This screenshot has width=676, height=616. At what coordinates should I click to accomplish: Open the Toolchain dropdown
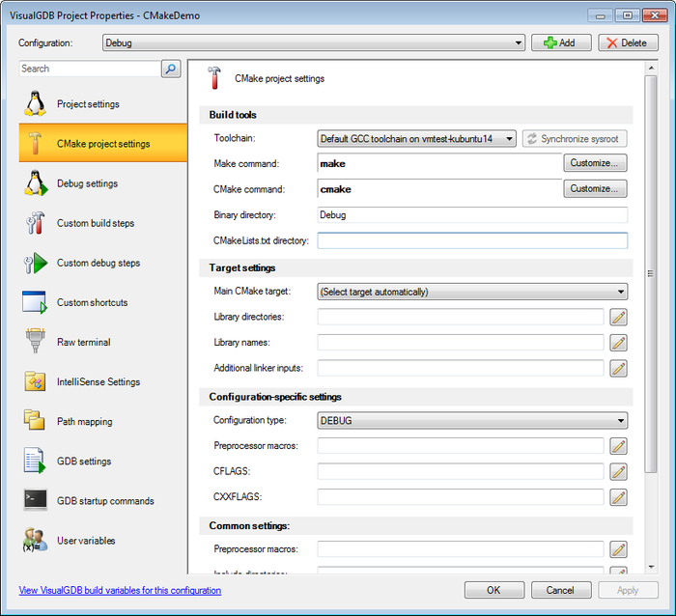(x=416, y=139)
